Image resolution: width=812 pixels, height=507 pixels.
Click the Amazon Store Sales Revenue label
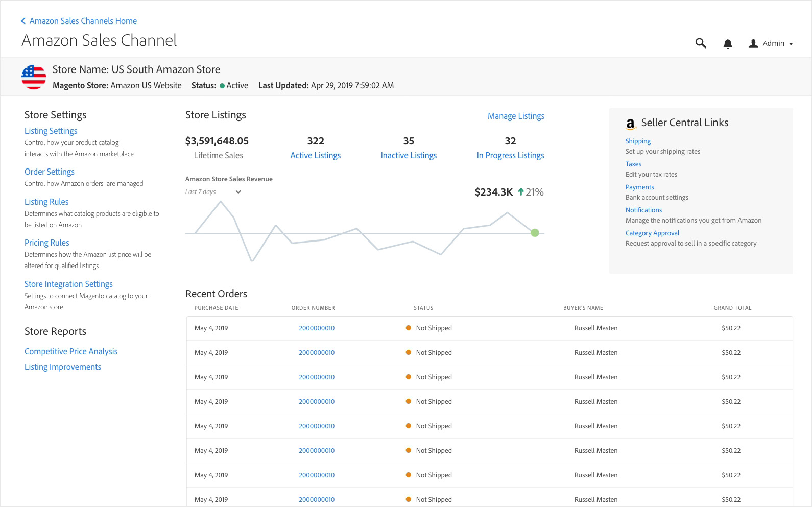(229, 179)
